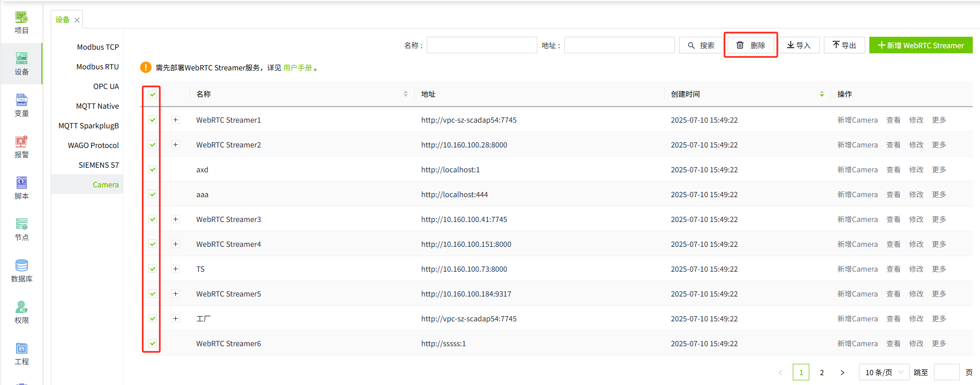Expand the TS row plus icon
The image size is (980, 385).
[176, 269]
